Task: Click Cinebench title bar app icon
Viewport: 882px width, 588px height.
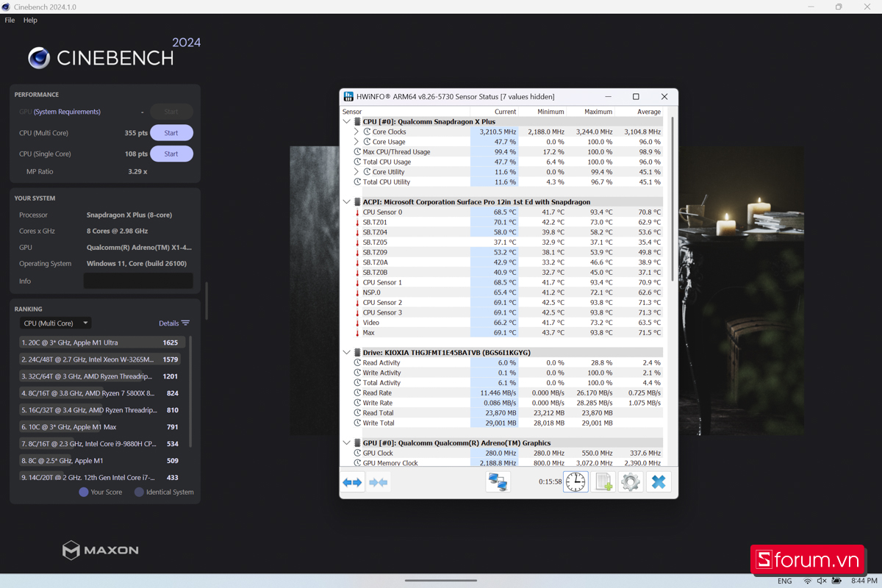Action: pos(7,7)
